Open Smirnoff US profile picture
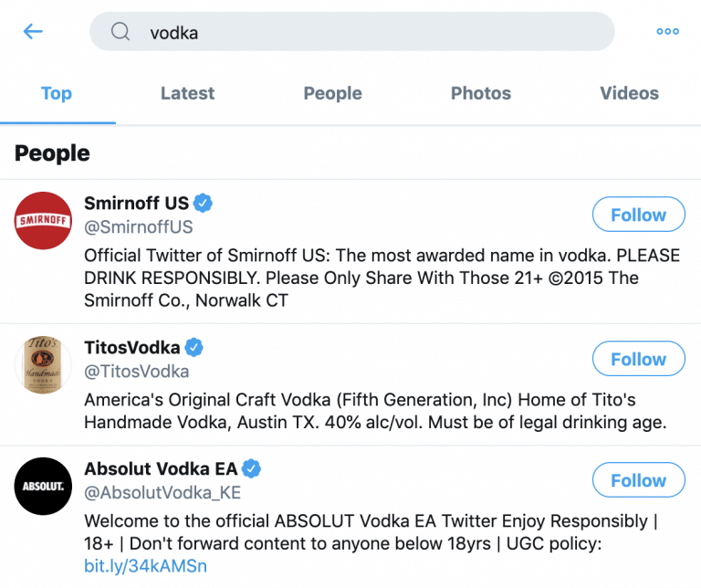Screen dimensions: 701x588 (43, 220)
